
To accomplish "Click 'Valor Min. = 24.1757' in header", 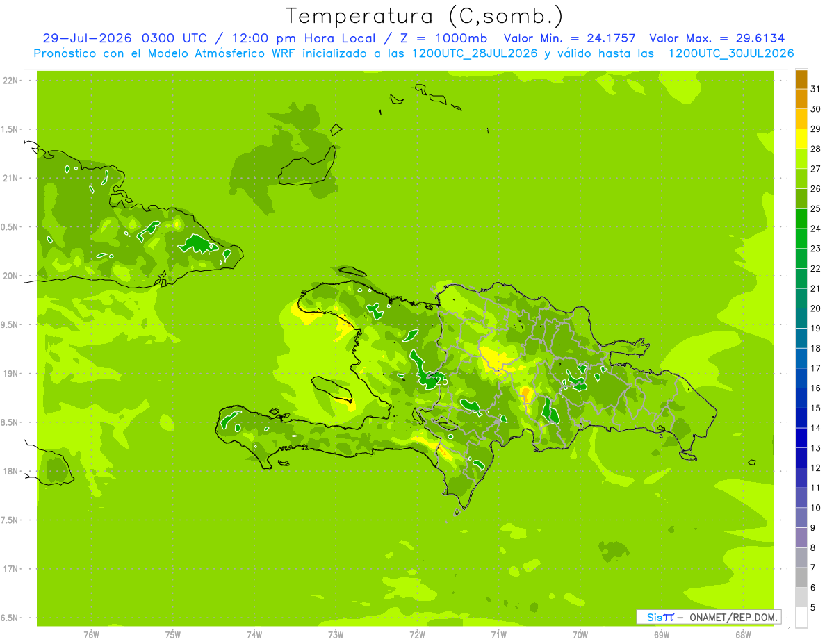I will [x=570, y=38].
